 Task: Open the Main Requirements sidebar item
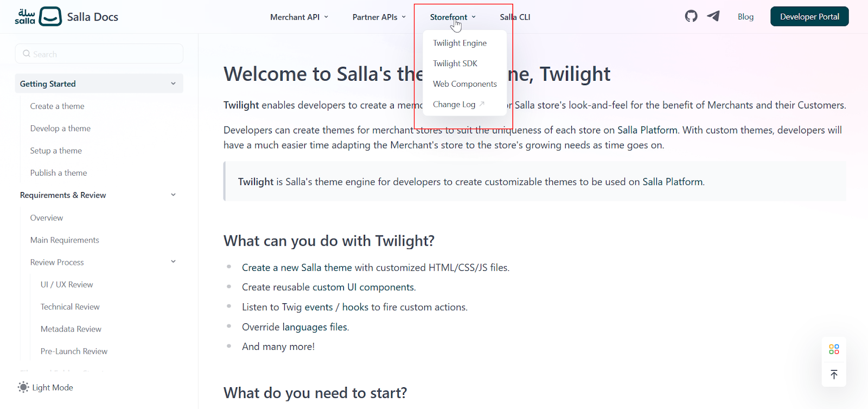(65, 240)
